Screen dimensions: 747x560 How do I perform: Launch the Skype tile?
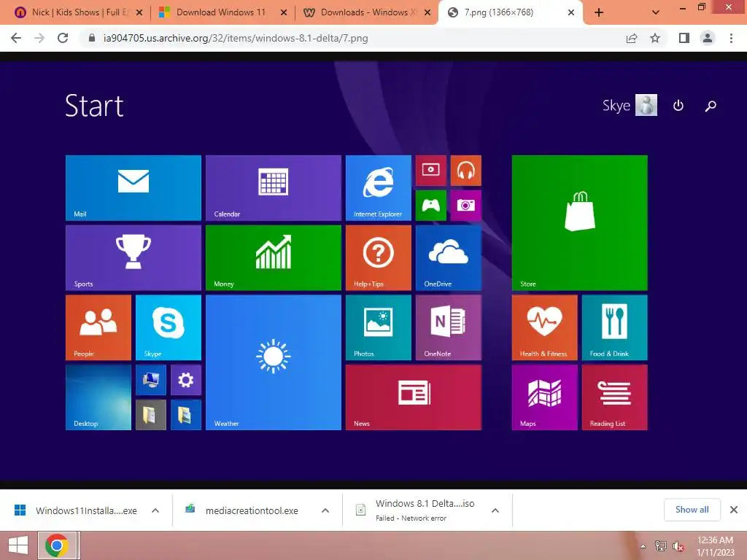point(169,327)
